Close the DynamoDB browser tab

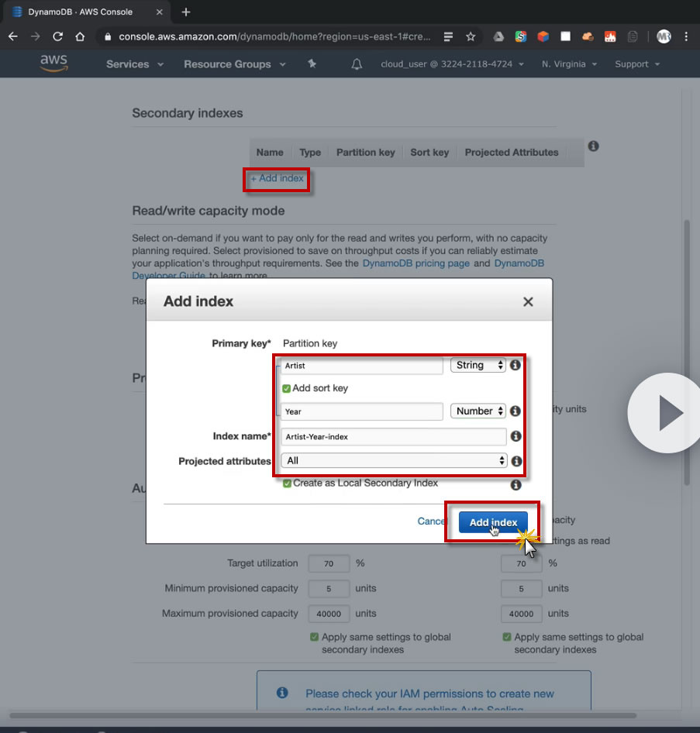tap(160, 12)
